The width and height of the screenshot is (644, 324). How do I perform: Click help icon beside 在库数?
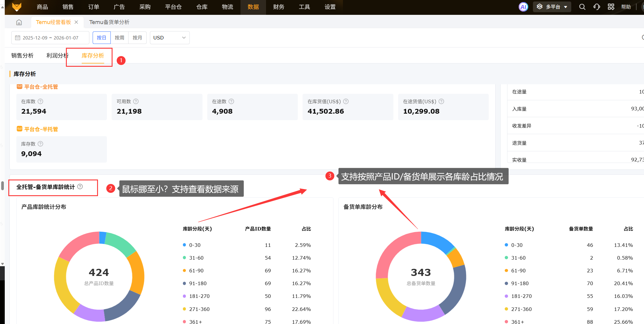point(40,101)
